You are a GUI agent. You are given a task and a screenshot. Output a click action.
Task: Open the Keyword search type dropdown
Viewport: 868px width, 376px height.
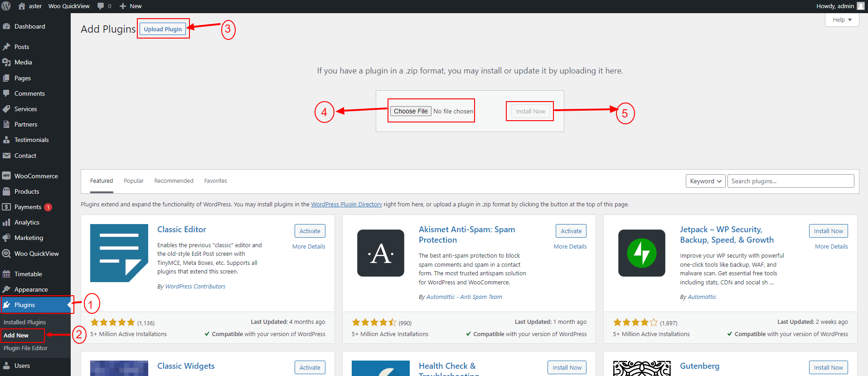coord(705,181)
